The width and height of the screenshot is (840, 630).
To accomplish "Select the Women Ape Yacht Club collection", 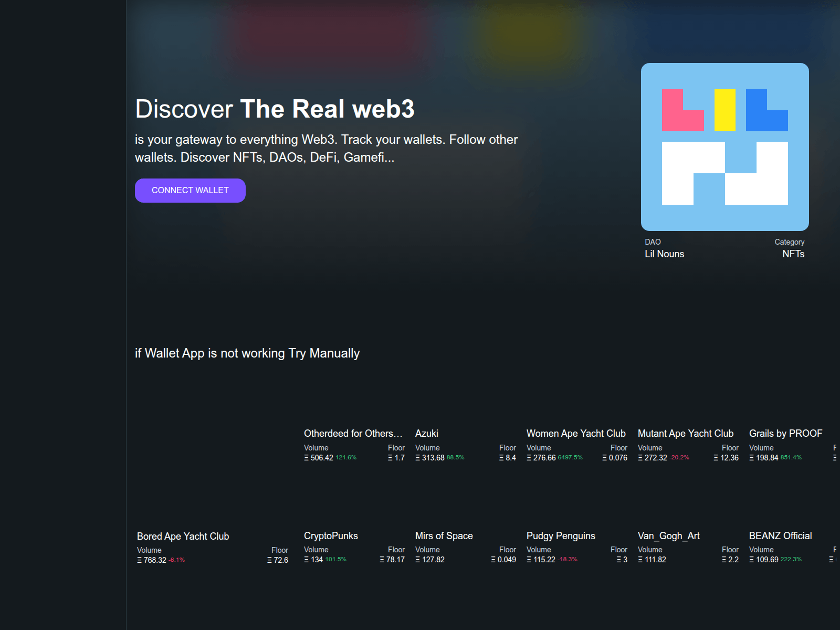I will click(575, 434).
